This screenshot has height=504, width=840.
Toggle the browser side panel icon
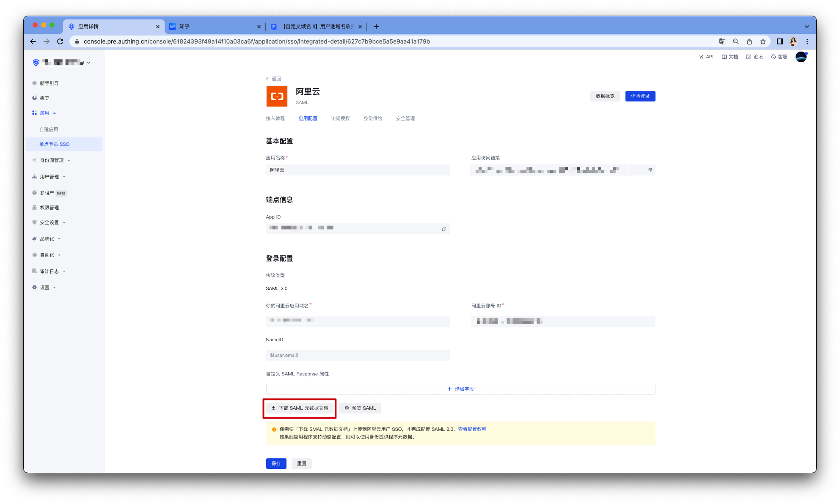[779, 41]
